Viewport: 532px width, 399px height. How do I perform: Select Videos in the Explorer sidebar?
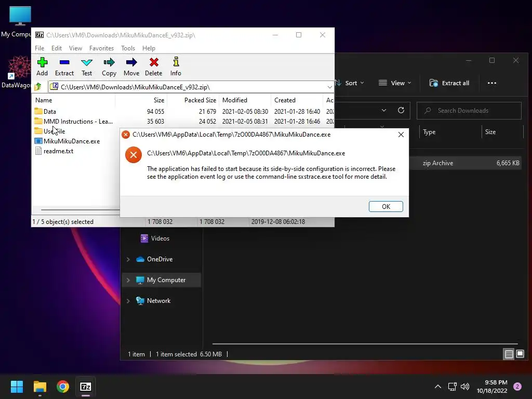pyautogui.click(x=155, y=238)
